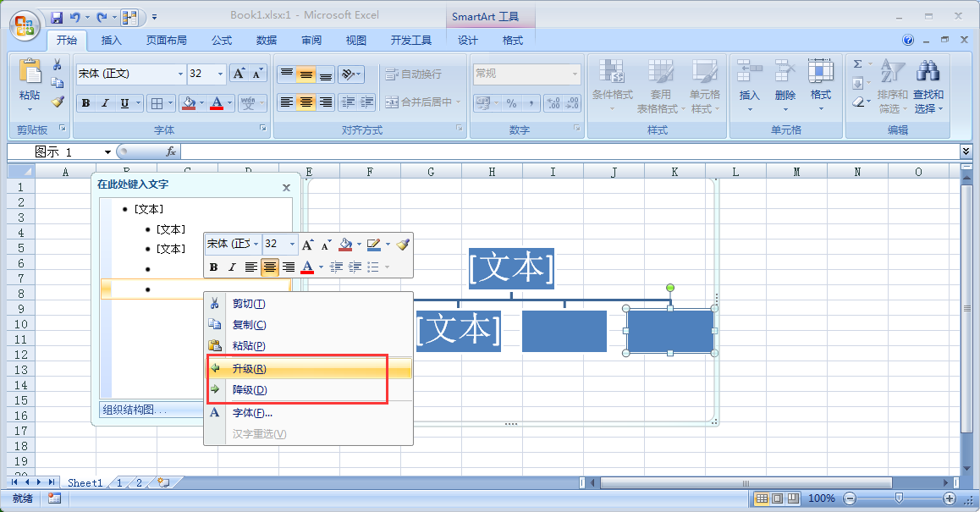Screen dimensions: 980x512
Task: Click the 自动换行 wrap text button
Action: 414,74
